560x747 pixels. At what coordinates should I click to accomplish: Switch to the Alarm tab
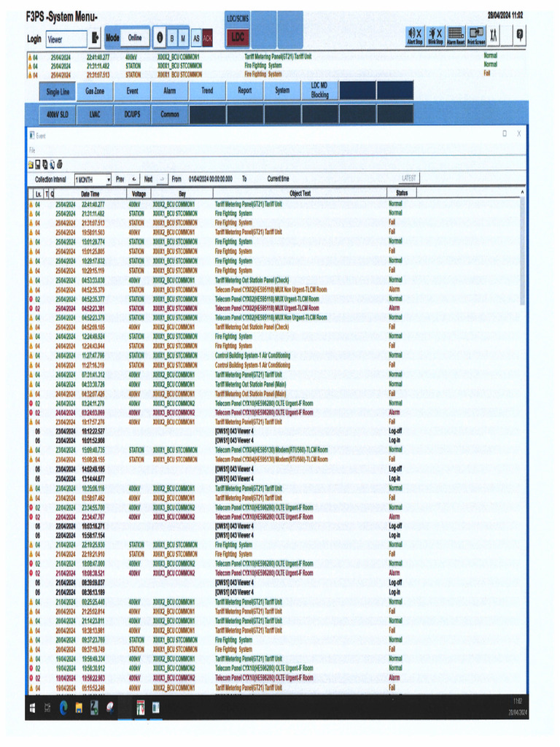pyautogui.click(x=169, y=91)
